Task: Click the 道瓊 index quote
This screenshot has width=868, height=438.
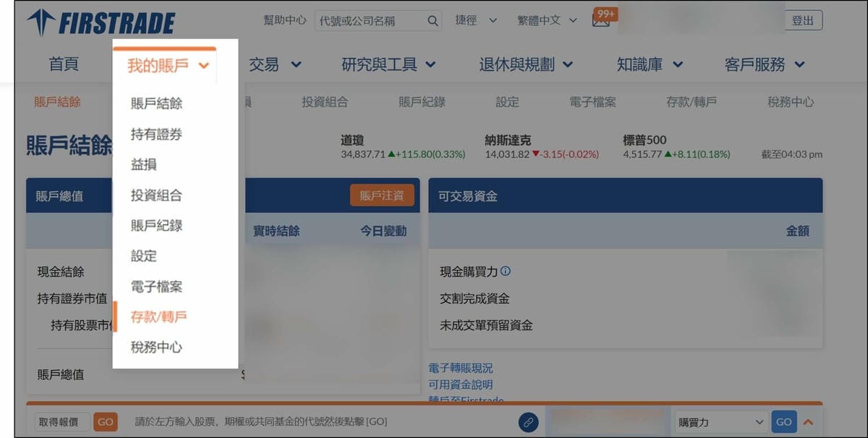Action: click(x=403, y=147)
